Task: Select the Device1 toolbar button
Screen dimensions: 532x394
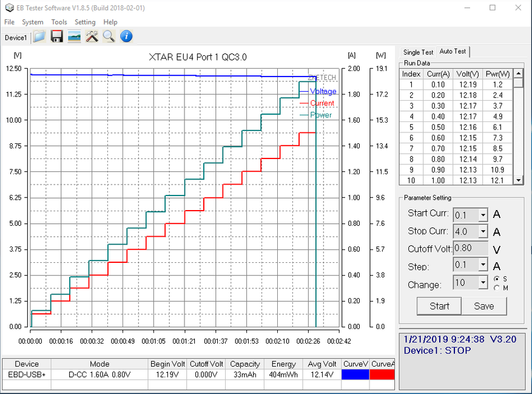Action: pyautogui.click(x=16, y=38)
